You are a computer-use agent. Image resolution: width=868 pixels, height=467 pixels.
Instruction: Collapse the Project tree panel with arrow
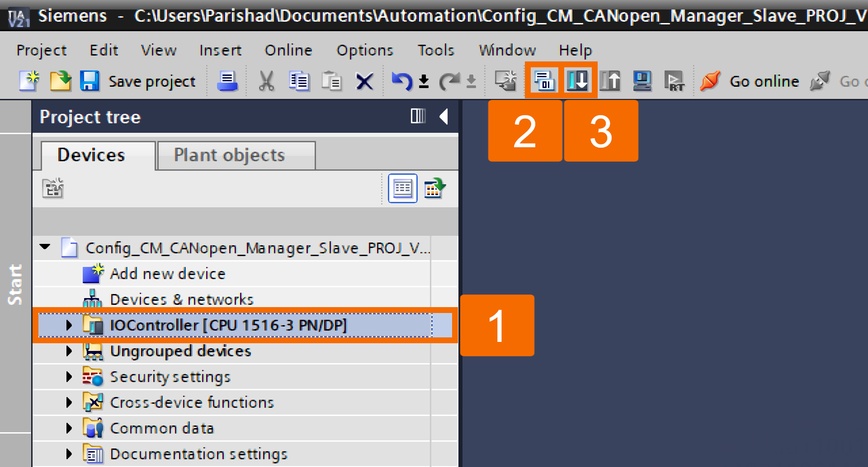coord(444,117)
